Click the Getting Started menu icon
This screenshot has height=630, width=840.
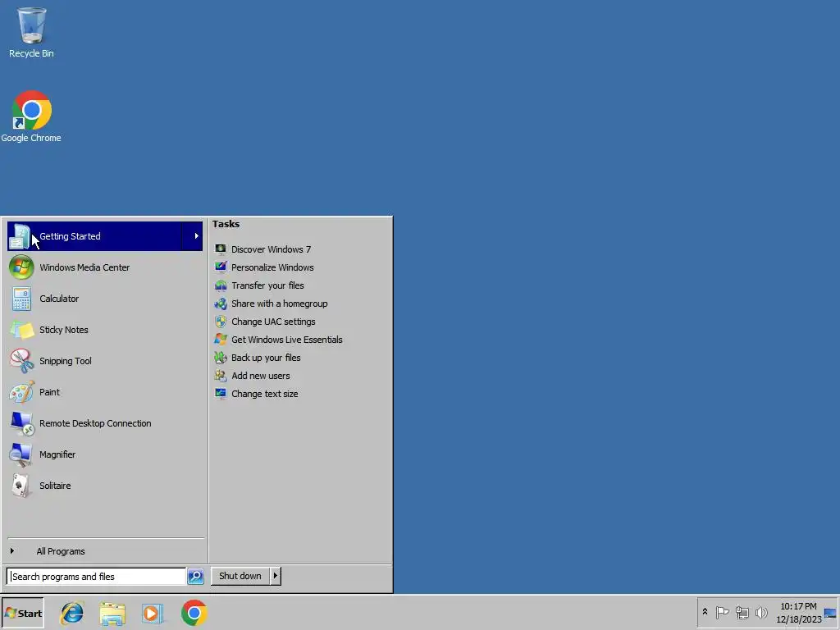(x=21, y=236)
